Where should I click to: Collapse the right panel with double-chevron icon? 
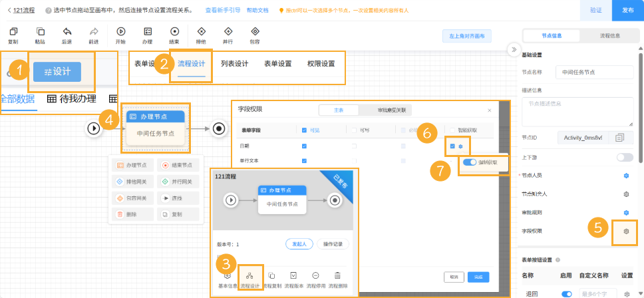514,50
